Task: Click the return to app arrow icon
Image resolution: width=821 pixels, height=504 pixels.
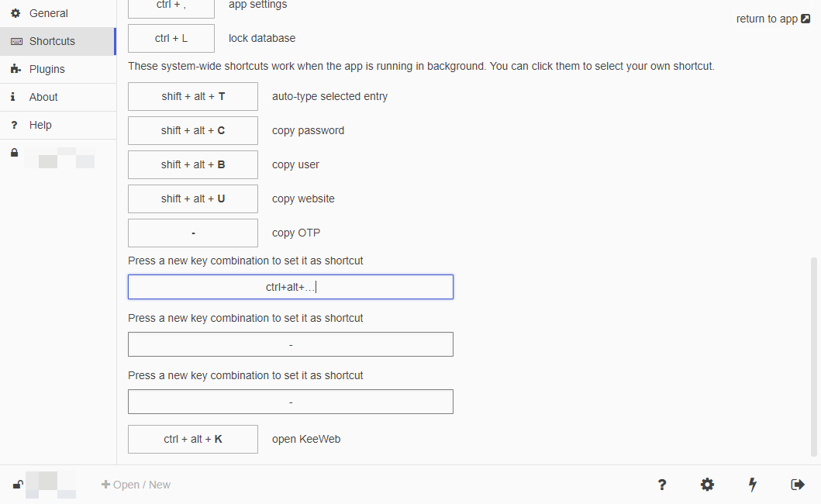Action: click(805, 19)
